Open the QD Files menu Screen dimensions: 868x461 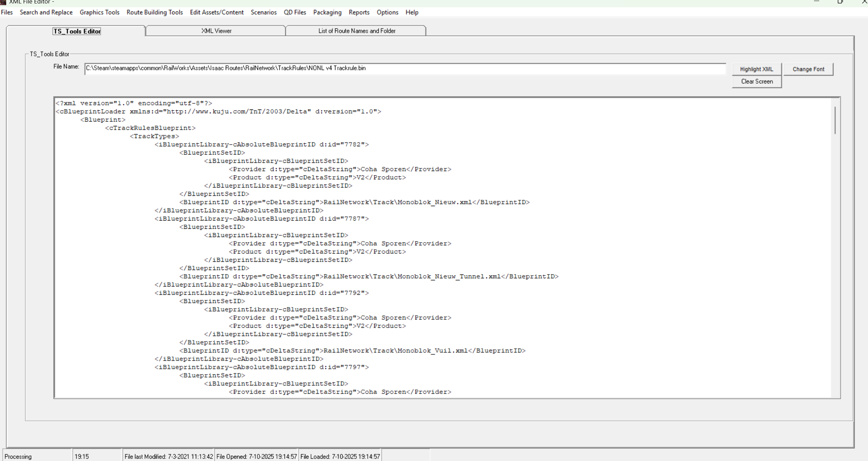tap(294, 12)
